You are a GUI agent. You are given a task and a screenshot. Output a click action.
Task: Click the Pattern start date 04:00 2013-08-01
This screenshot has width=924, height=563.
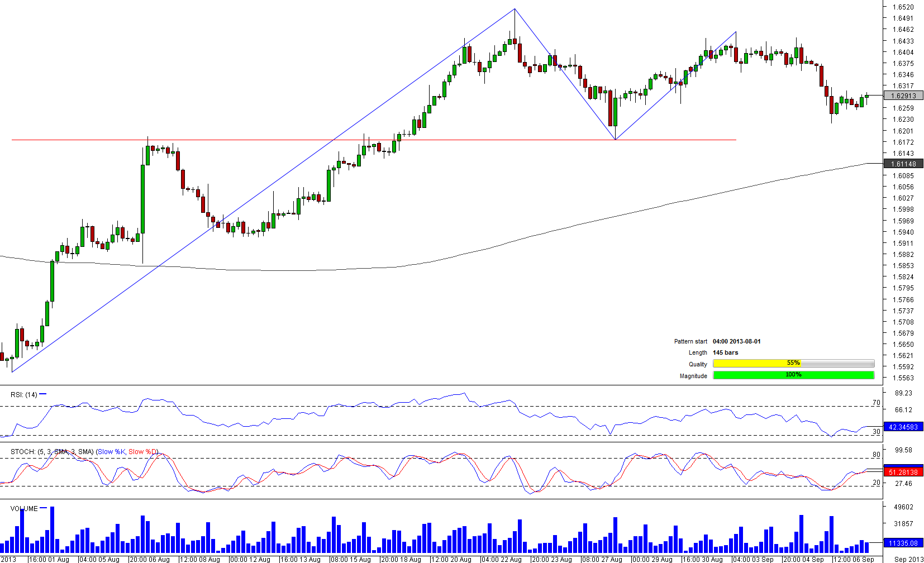736,341
